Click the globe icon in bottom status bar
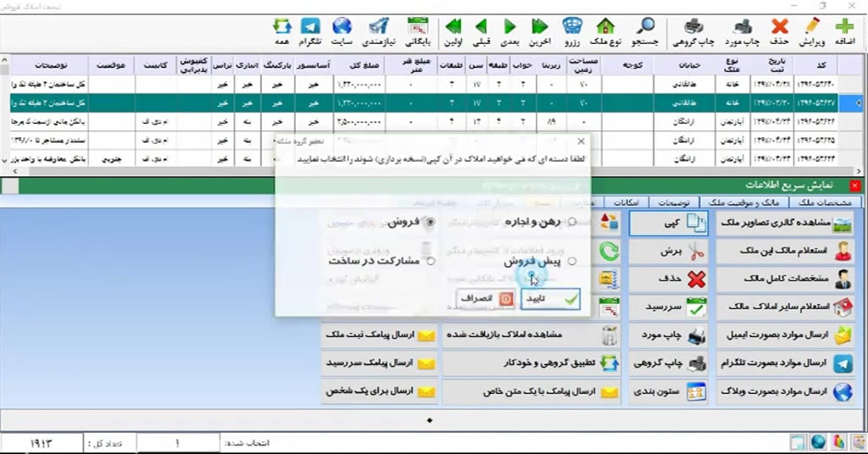Image resolution: width=868 pixels, height=454 pixels. coord(818,442)
